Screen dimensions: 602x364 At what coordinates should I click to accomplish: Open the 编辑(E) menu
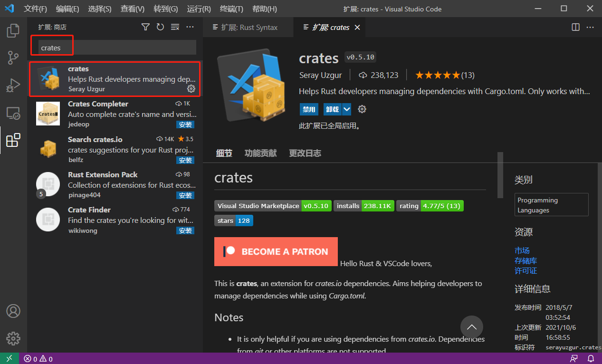coord(67,9)
